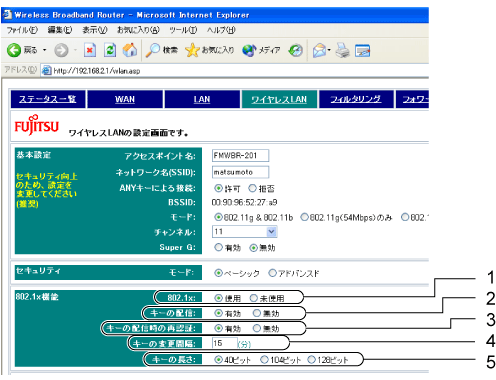The height and width of the screenshot is (380, 496).
Task: Select 拒否 for ANY key connection
Action: tap(252, 188)
